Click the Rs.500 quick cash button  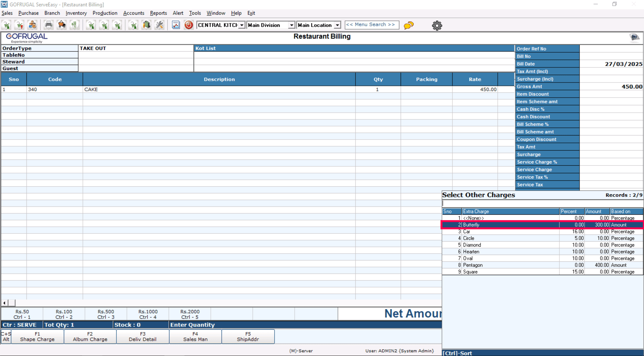[x=106, y=314]
